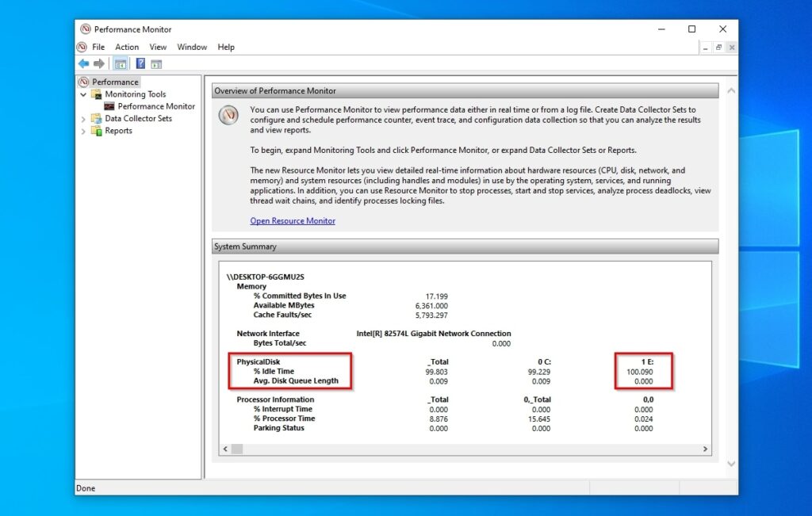812x516 pixels.
Task: Toggle the Show/Hide Console Tree icon
Action: 121,63
